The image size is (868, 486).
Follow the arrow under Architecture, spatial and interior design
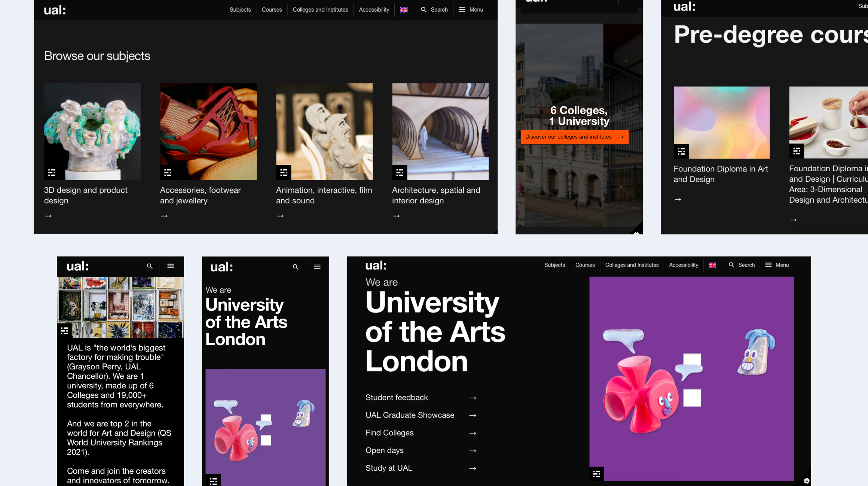pyautogui.click(x=396, y=216)
